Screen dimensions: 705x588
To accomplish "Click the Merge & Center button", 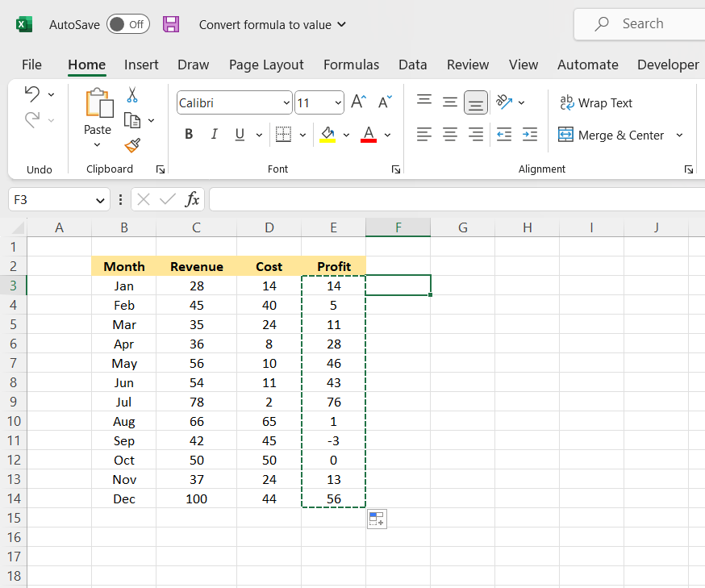I will tap(611, 135).
